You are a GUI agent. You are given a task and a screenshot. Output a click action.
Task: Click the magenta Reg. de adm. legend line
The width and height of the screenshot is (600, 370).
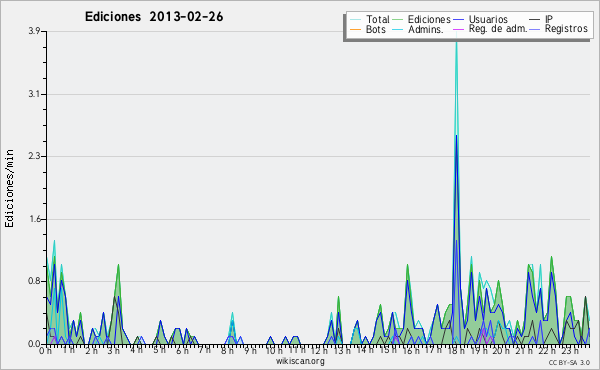click(458, 29)
